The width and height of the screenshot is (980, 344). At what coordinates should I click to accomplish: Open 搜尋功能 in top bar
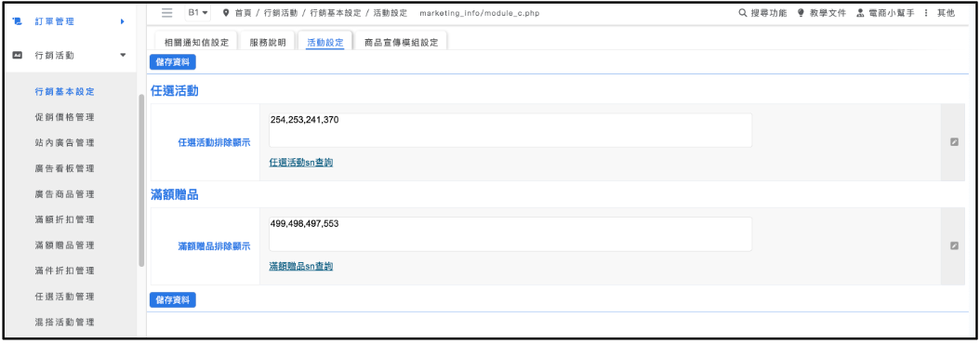[x=769, y=12]
